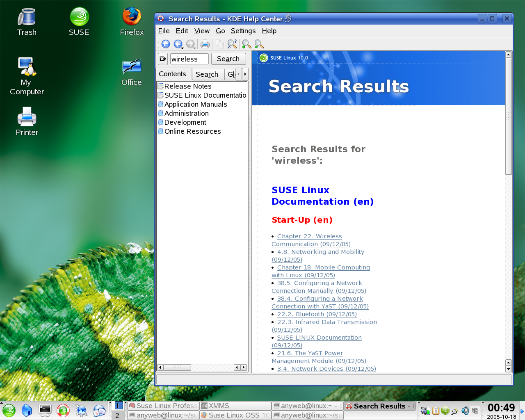Show more tabs with right arrow
525x420 pixels.
click(x=245, y=74)
